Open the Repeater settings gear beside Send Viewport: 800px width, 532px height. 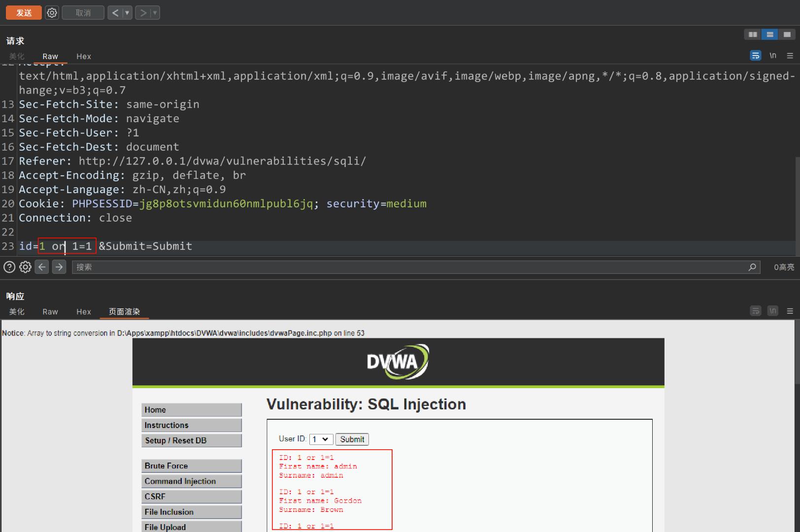pos(52,12)
